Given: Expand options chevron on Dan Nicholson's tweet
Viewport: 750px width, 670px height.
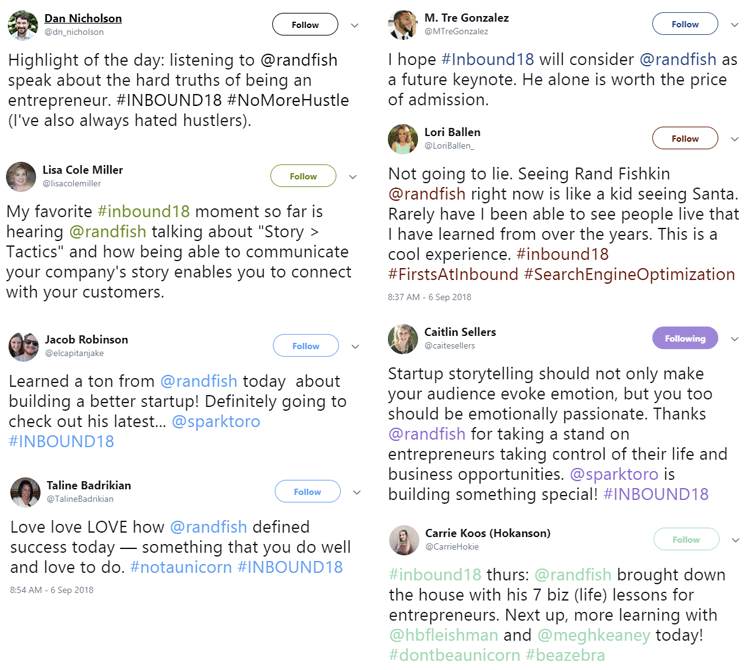Looking at the screenshot, I should coord(354,25).
